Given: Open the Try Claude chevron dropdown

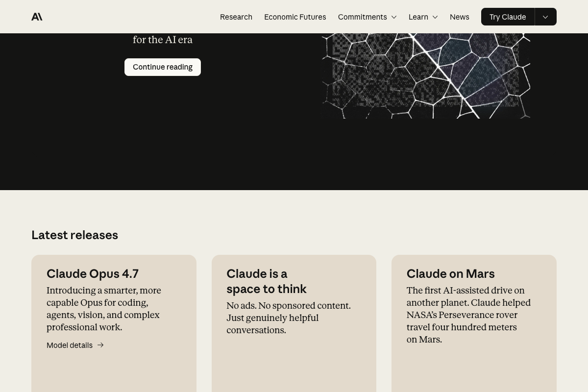Looking at the screenshot, I should pyautogui.click(x=545, y=16).
